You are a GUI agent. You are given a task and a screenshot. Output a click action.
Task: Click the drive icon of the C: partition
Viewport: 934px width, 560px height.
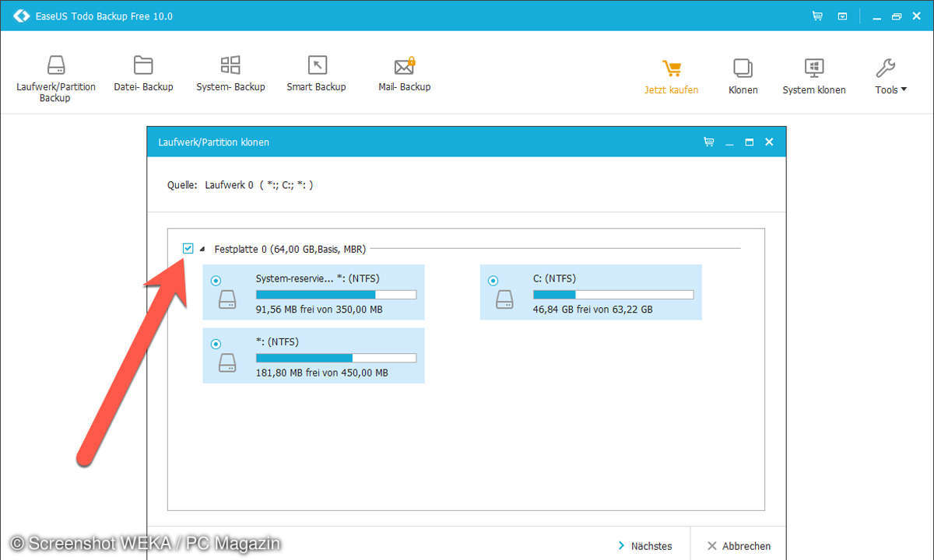click(504, 299)
